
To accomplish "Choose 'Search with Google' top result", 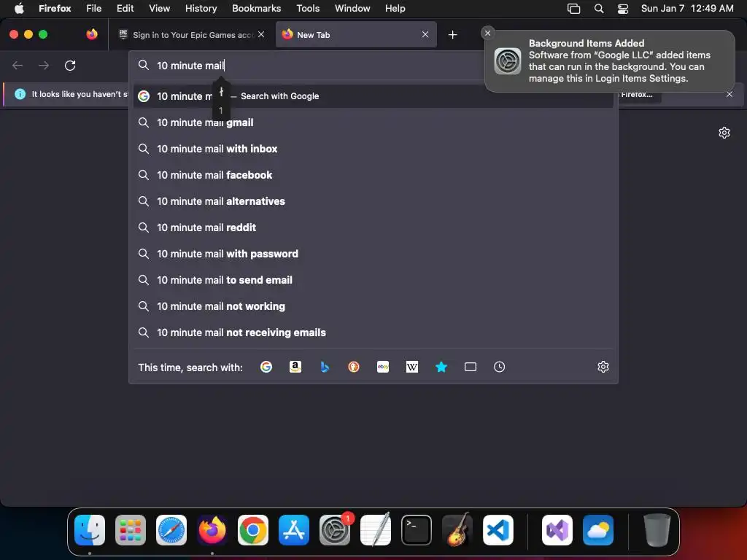I will (x=373, y=96).
